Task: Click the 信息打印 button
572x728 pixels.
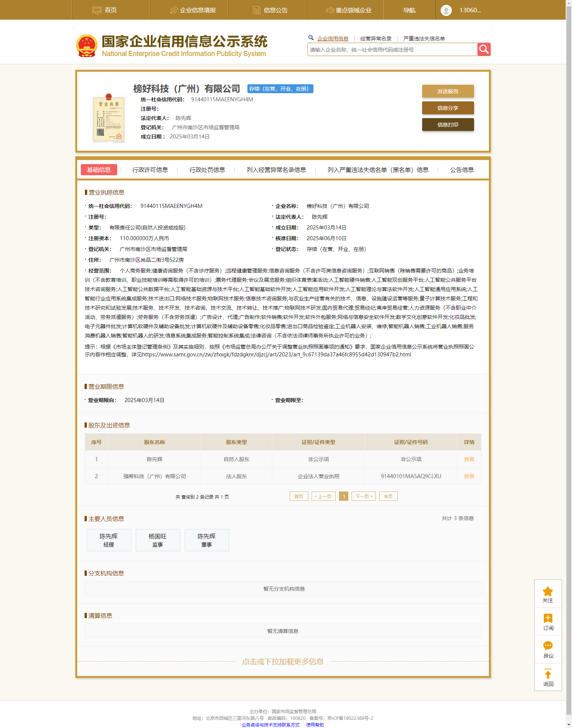Action: point(448,125)
